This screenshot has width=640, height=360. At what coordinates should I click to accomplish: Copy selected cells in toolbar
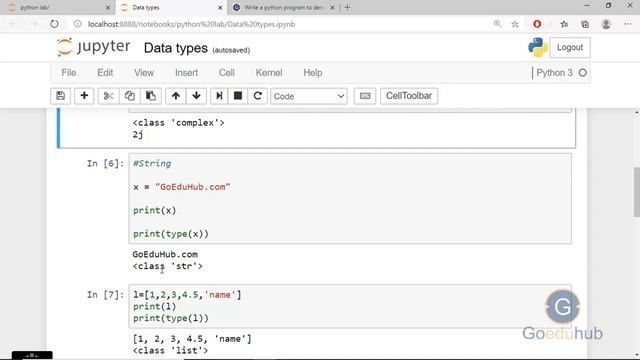129,96
